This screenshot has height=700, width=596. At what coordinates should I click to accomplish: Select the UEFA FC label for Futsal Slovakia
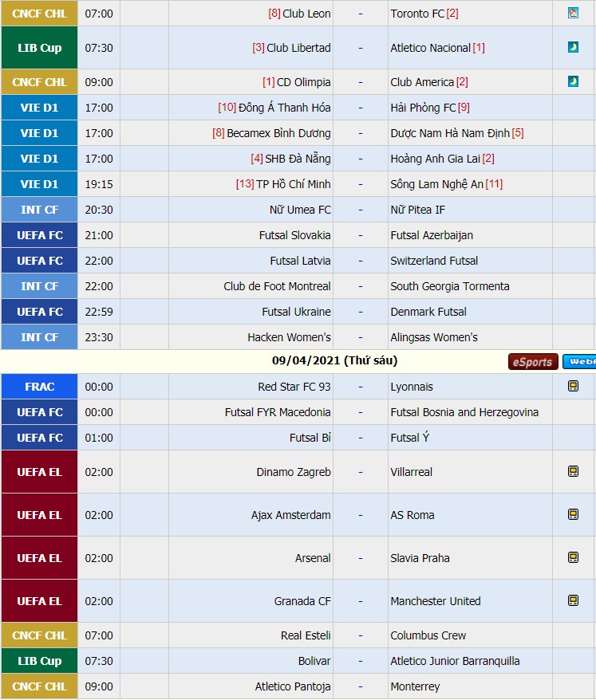[39, 235]
